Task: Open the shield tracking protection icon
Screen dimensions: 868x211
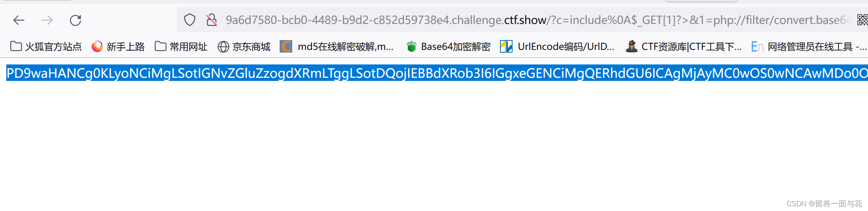Action: click(190, 20)
